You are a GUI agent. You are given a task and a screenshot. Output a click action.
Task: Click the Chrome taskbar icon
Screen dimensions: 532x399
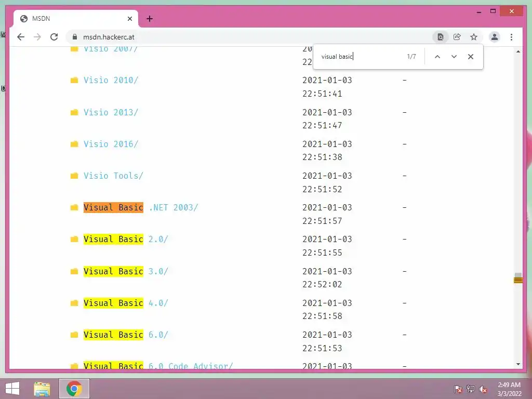coord(74,389)
